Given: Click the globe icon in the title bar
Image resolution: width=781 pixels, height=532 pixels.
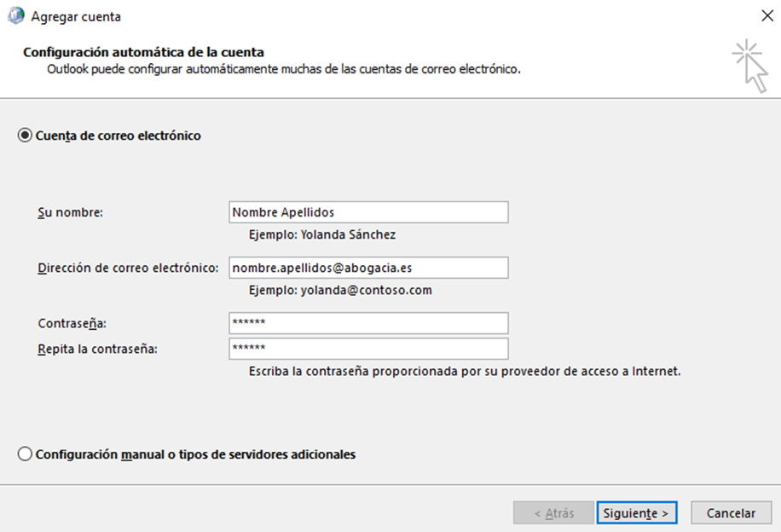Looking at the screenshot, I should 15,15.
